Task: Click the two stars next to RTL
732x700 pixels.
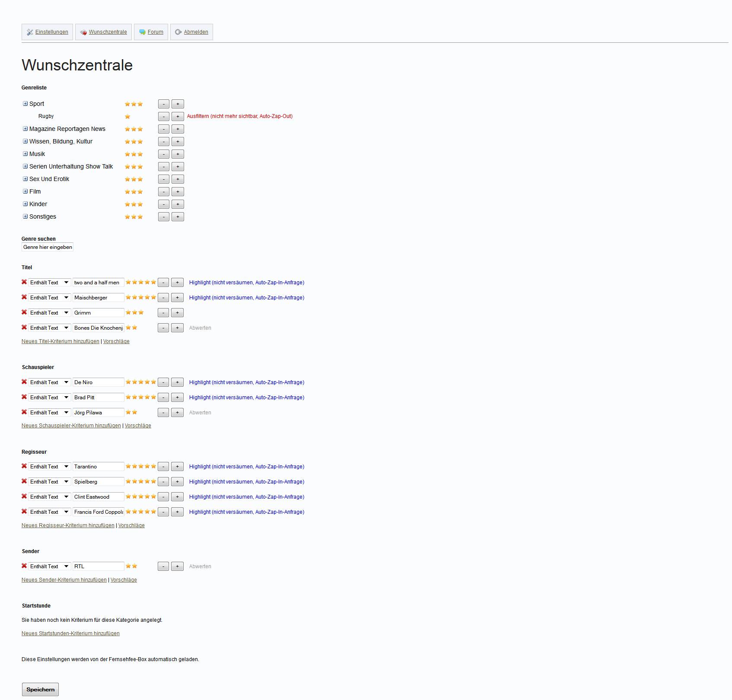Action: pyautogui.click(x=131, y=566)
